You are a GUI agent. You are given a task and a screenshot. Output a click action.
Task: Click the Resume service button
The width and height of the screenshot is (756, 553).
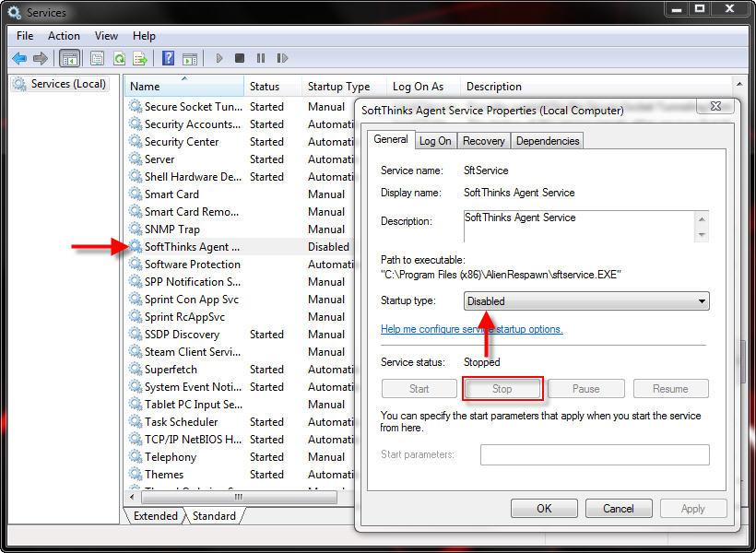[x=670, y=389]
